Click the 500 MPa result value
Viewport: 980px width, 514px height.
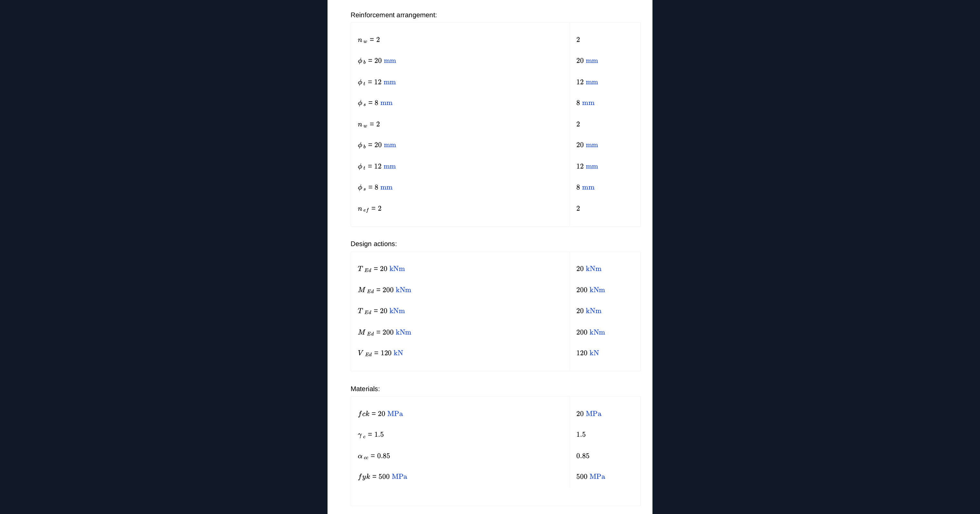click(591, 477)
